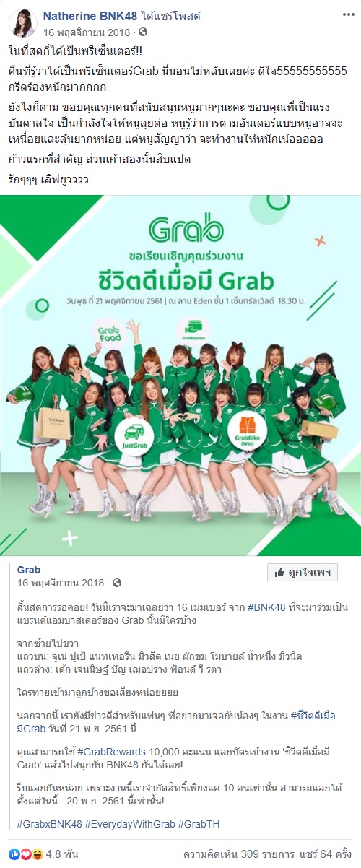Image resolution: width=361 pixels, height=868 pixels.
Task: Open the top post date 16 พฤศจิกายน 2018
Action: click(88, 32)
